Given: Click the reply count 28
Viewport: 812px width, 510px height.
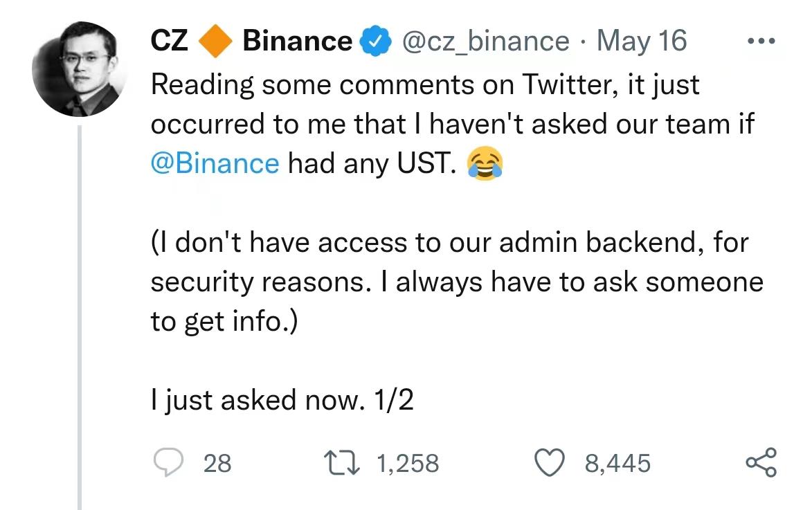Looking at the screenshot, I should tap(217, 464).
